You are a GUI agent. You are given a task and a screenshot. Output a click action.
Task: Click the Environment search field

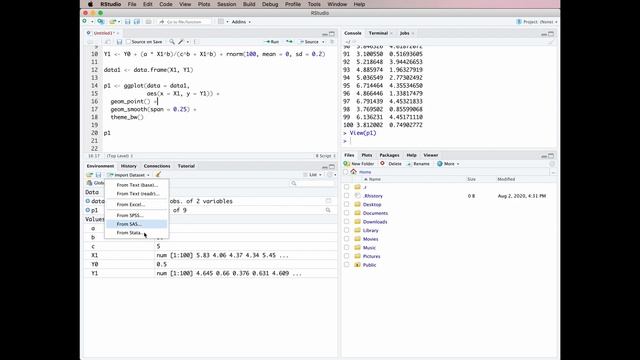pos(312,184)
